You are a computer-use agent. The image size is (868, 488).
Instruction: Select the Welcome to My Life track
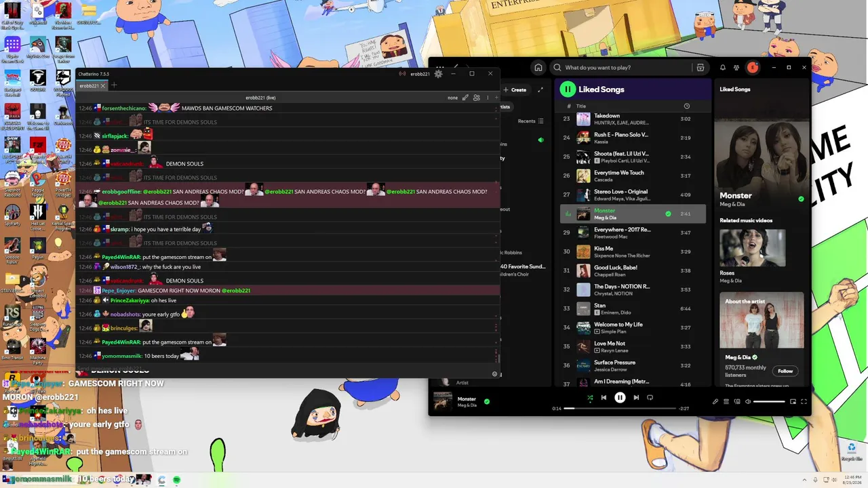coord(633,327)
